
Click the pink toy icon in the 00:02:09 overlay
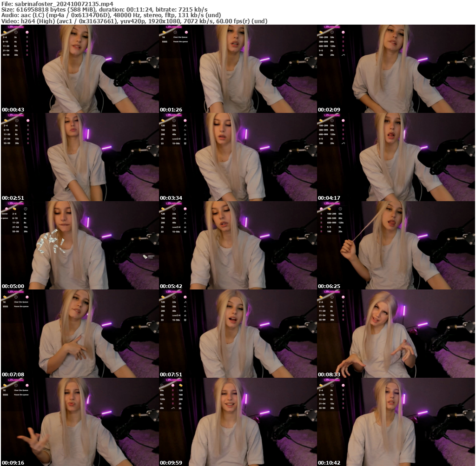click(343, 33)
